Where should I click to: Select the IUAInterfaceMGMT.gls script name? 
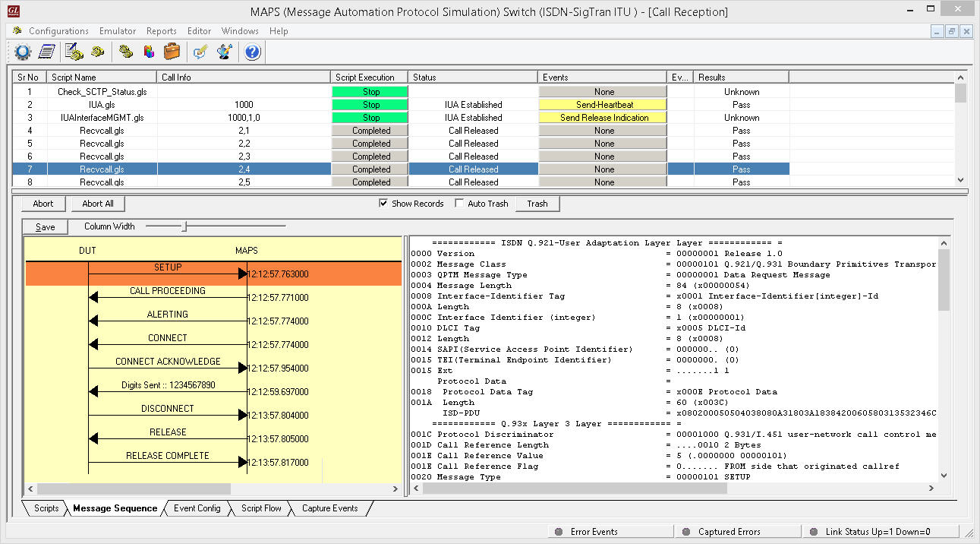click(x=102, y=118)
